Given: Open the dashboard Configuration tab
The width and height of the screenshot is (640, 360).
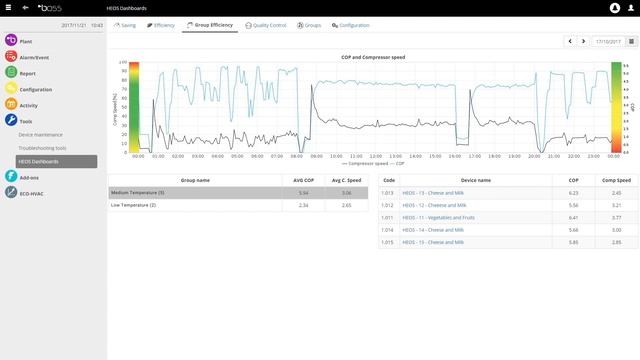Looking at the screenshot, I should tap(351, 25).
